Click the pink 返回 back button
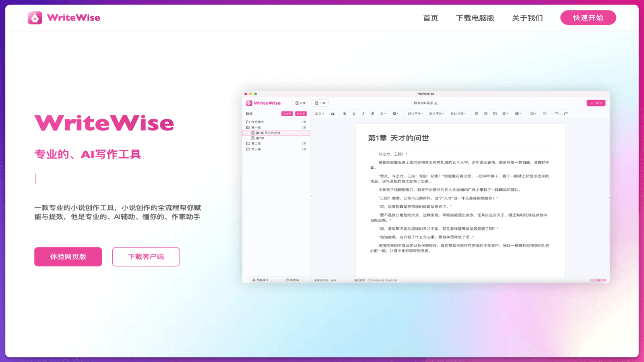The image size is (644, 362). click(596, 103)
